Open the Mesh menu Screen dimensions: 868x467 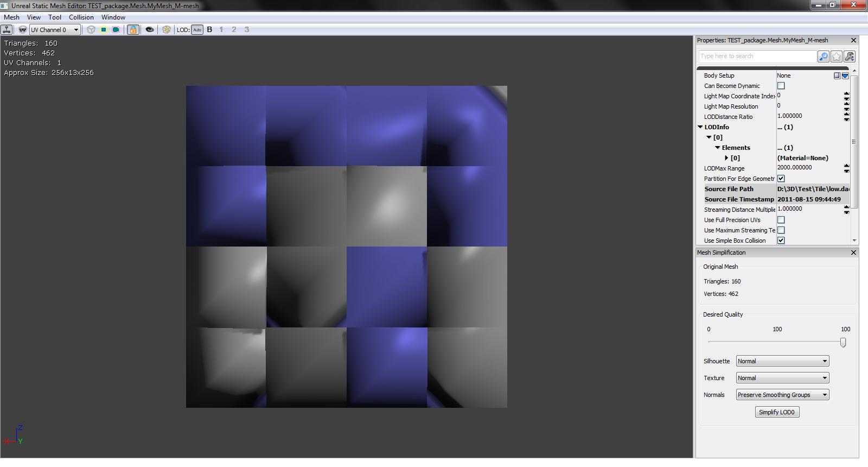pos(11,17)
